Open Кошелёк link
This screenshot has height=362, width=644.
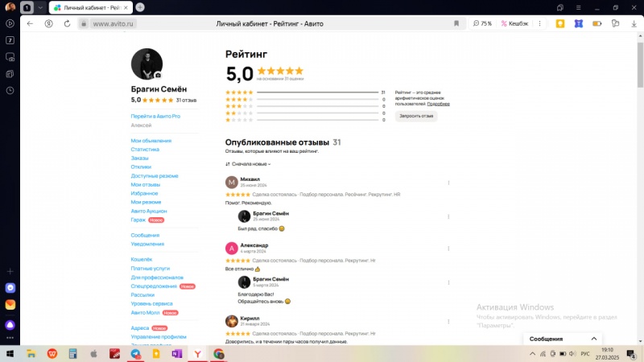[142, 259]
